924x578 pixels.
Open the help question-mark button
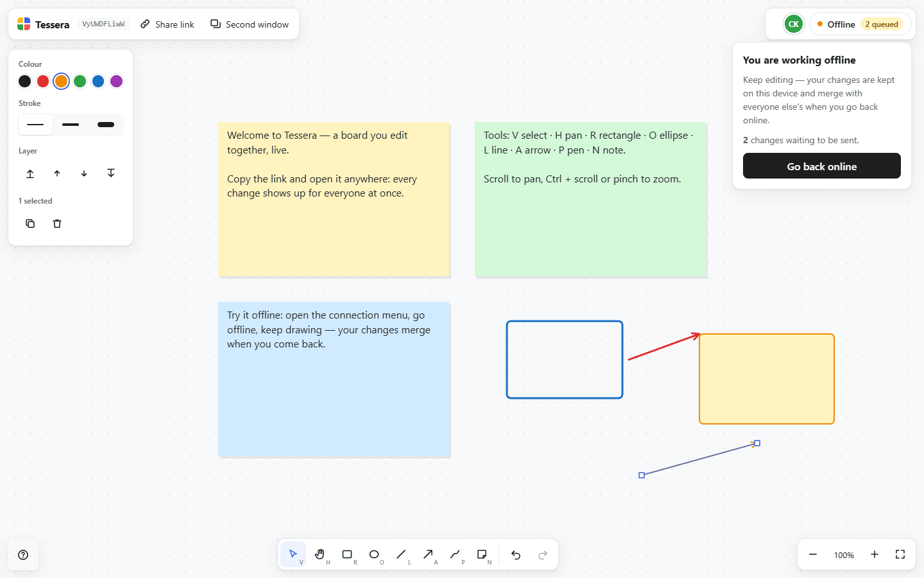(x=23, y=555)
